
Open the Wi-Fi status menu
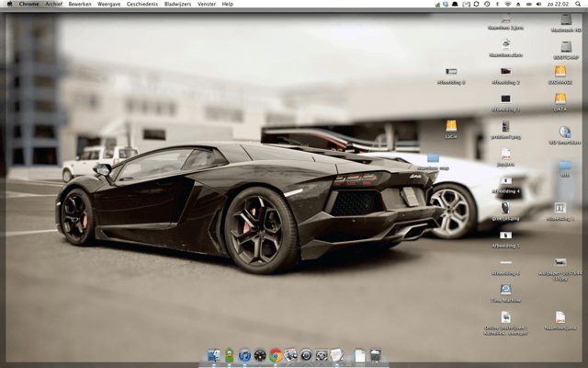coord(508,4)
